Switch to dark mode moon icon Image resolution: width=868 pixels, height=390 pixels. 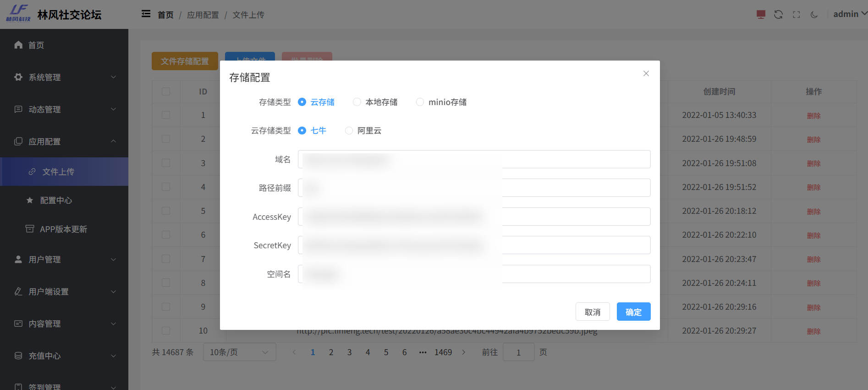pyautogui.click(x=814, y=15)
